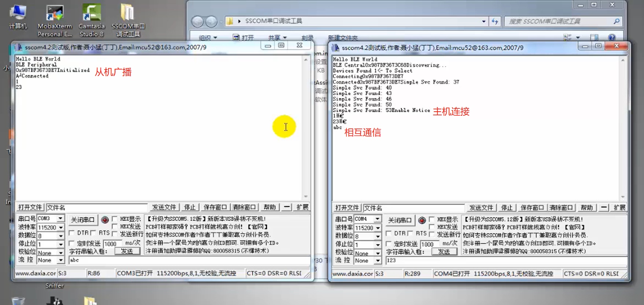The image size is (644, 305).
Task: Click status text 'COM4已打开 115200bps,8,1,无校验,无流控'
Action: [493, 274]
